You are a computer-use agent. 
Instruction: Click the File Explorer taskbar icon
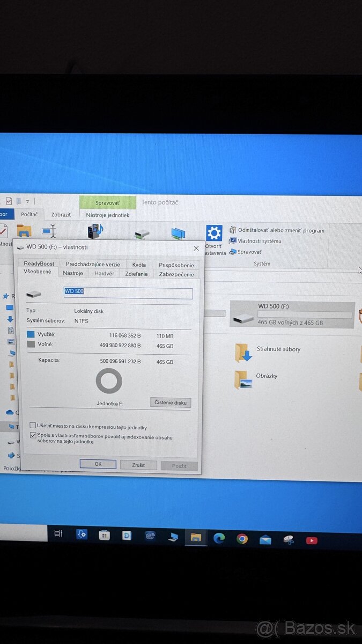coord(196,537)
